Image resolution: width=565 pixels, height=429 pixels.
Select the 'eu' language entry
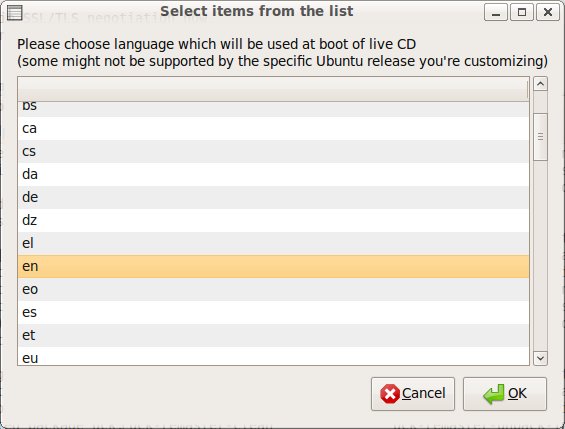[x=273, y=356]
